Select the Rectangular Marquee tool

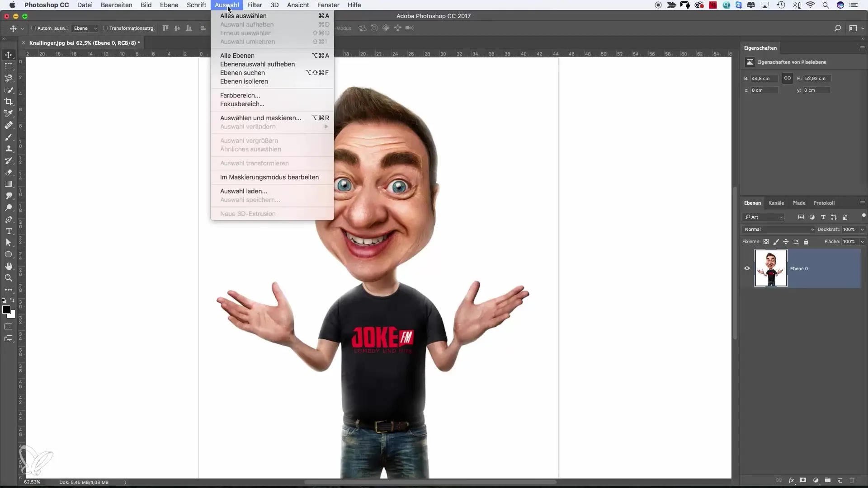(9, 66)
